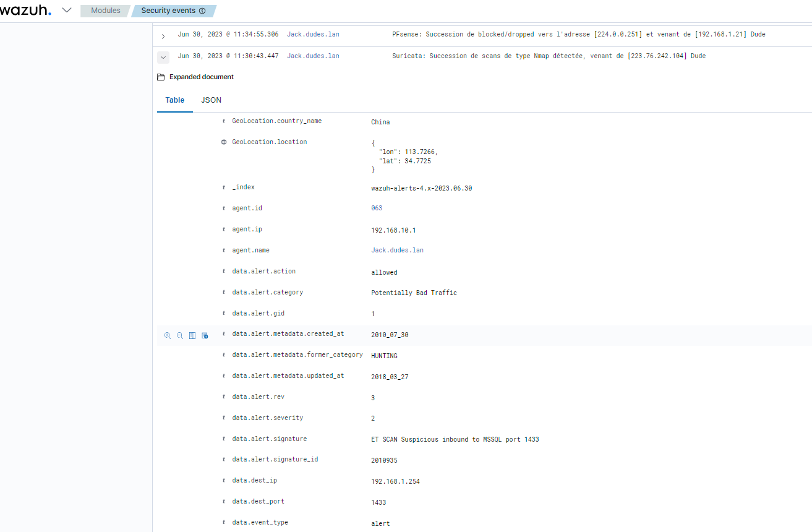Viewport: 812px width, 532px height.
Task: Expand the 11:34:55.306 PFsense event row
Action: (x=163, y=36)
